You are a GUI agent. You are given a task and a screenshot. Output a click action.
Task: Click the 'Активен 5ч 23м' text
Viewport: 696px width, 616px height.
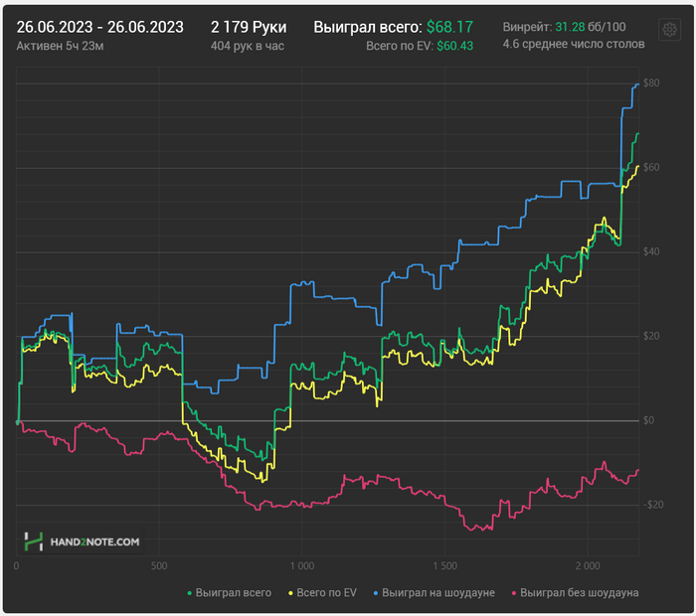60,46
